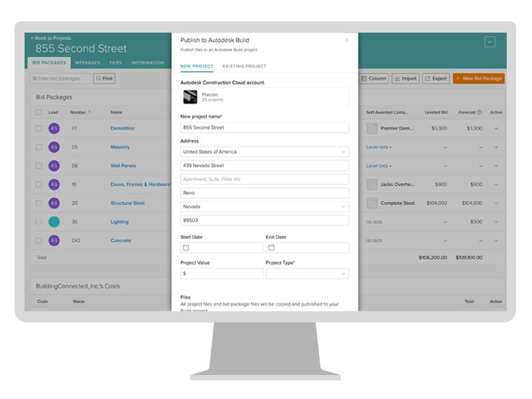Open the Concrete bid package link
532x399 pixels.
point(121,240)
